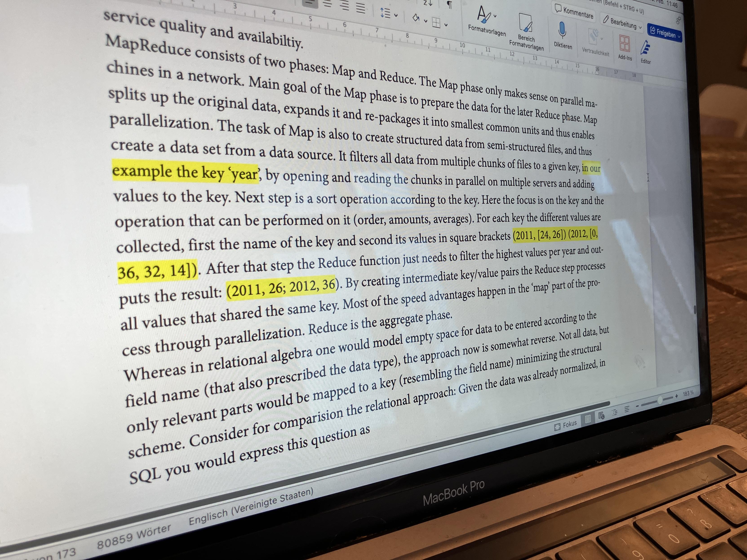Expand the line spacing dropdown arrow
This screenshot has height=560, width=747.
point(396,15)
